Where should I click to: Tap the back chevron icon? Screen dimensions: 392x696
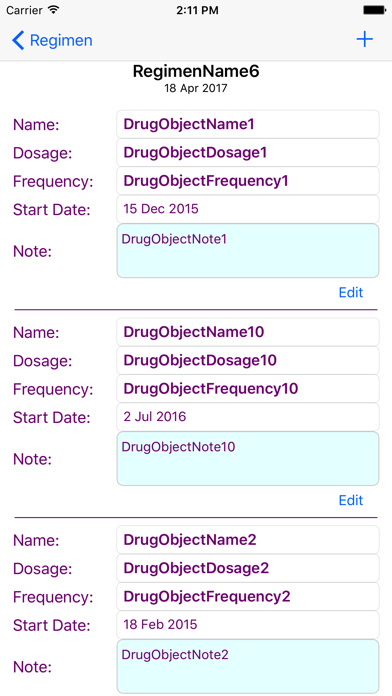18,40
